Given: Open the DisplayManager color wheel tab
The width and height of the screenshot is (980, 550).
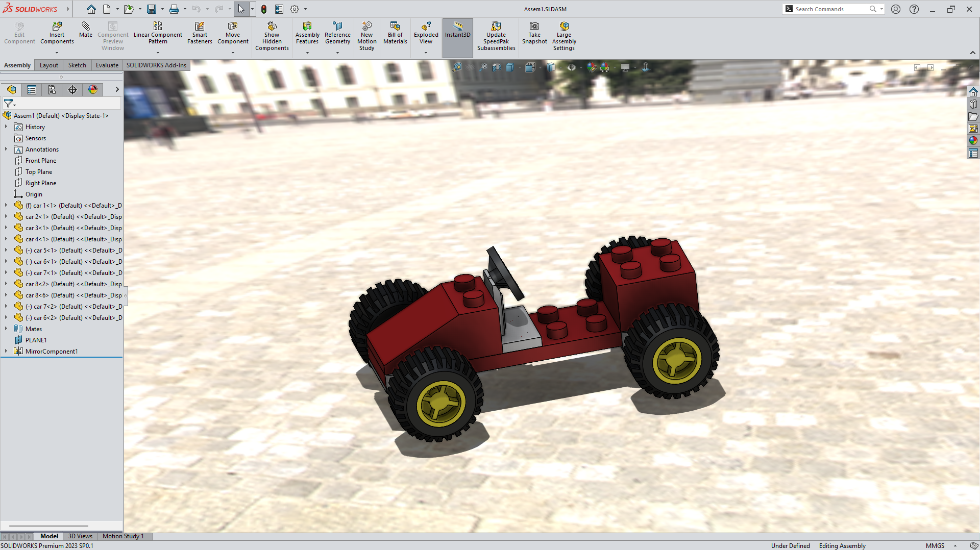Looking at the screenshot, I should (x=93, y=90).
